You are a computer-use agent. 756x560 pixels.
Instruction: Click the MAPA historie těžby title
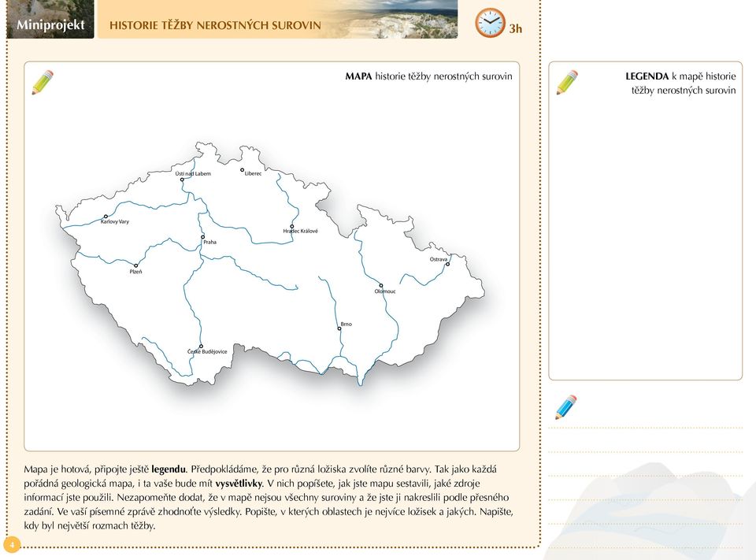click(x=428, y=76)
